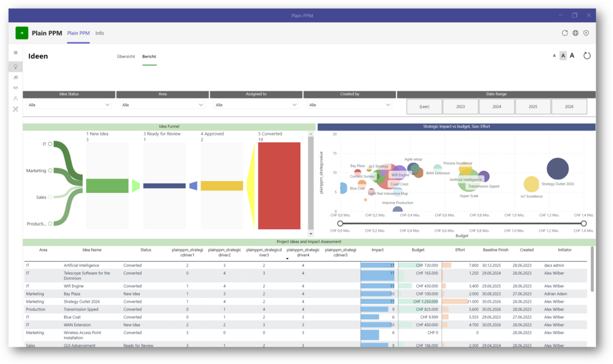
Task: Click the left handle of Budget slider
Action: (340, 224)
